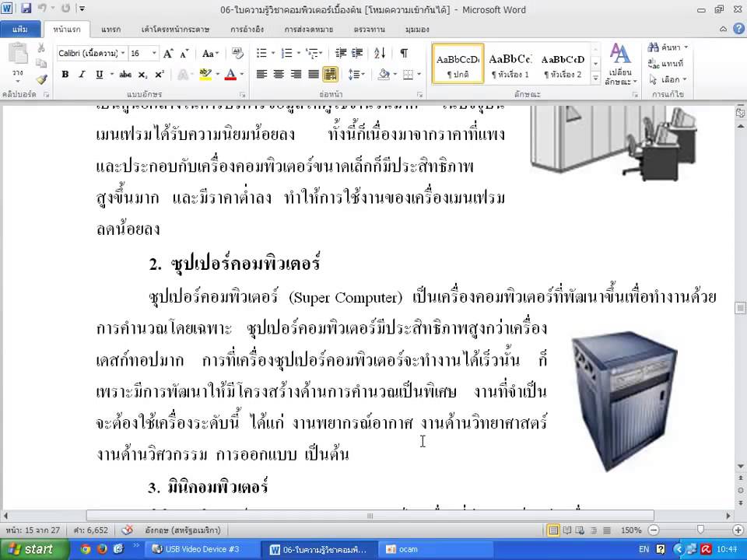Apply superscript formatting

159,75
